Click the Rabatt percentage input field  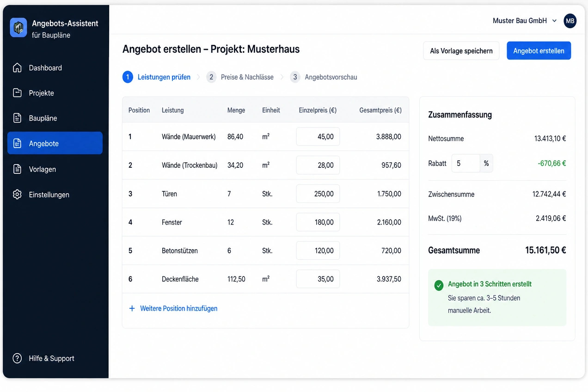pyautogui.click(x=466, y=163)
